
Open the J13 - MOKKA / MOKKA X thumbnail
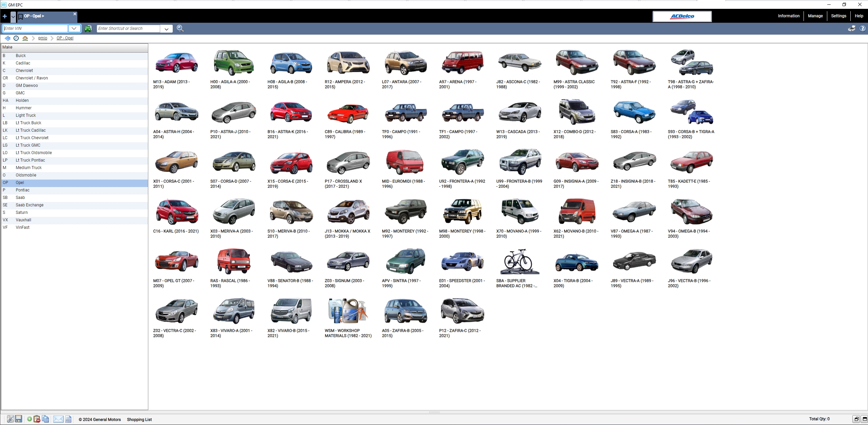tap(348, 211)
